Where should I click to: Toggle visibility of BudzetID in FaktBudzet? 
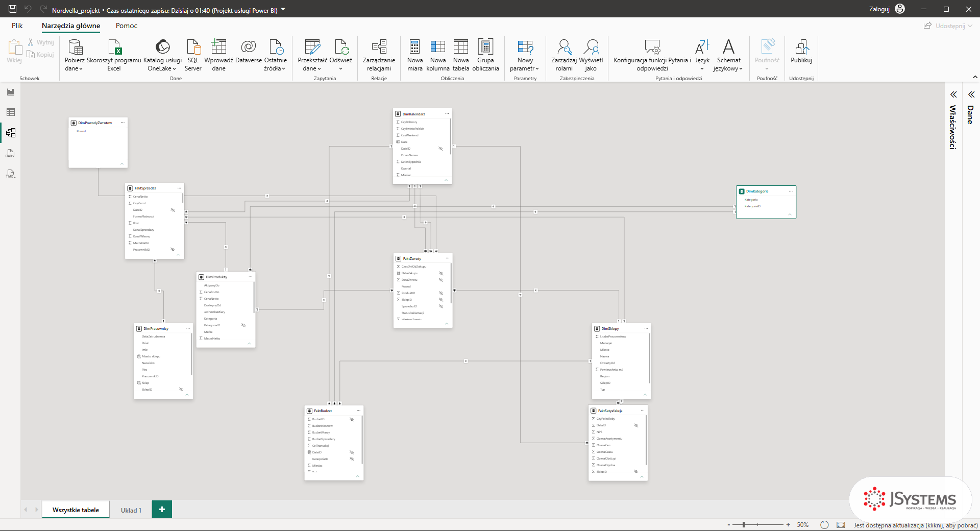click(352, 419)
